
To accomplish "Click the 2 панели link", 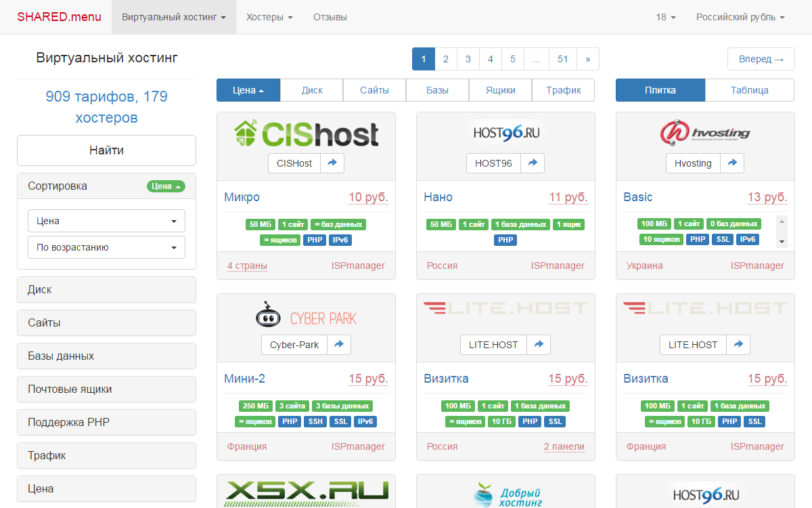I will pyautogui.click(x=564, y=447).
